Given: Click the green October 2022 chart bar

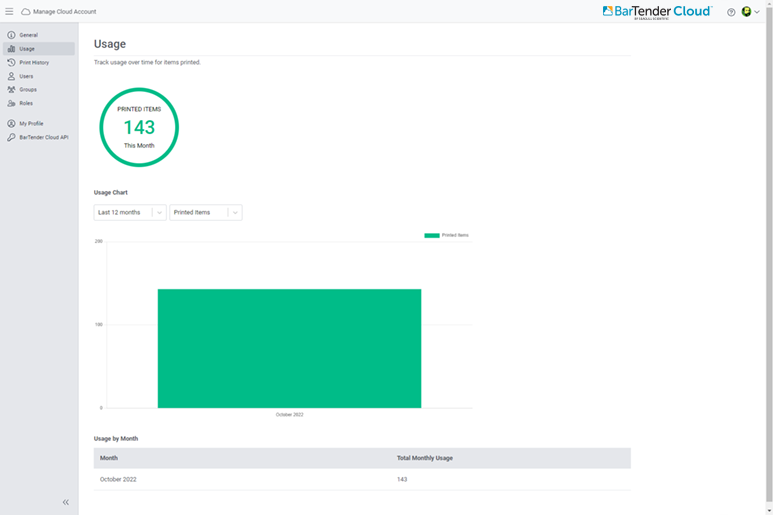Looking at the screenshot, I should pos(289,348).
